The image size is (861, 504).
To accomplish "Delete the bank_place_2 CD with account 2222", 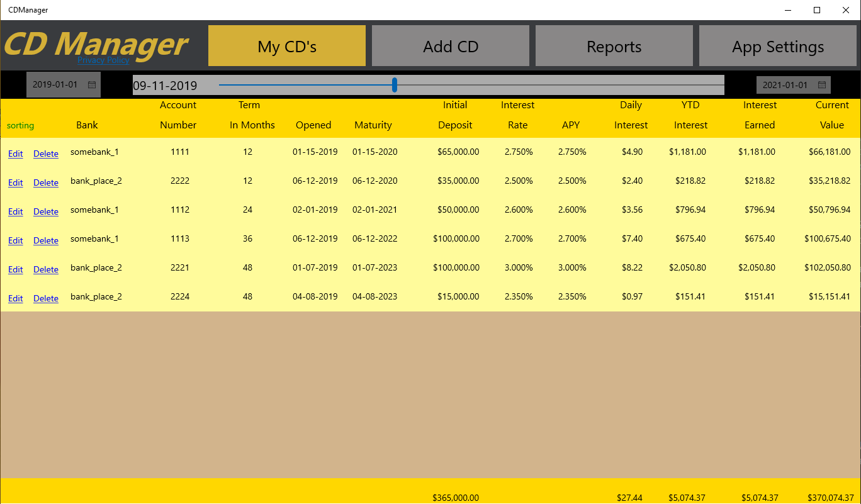I will [x=45, y=182].
